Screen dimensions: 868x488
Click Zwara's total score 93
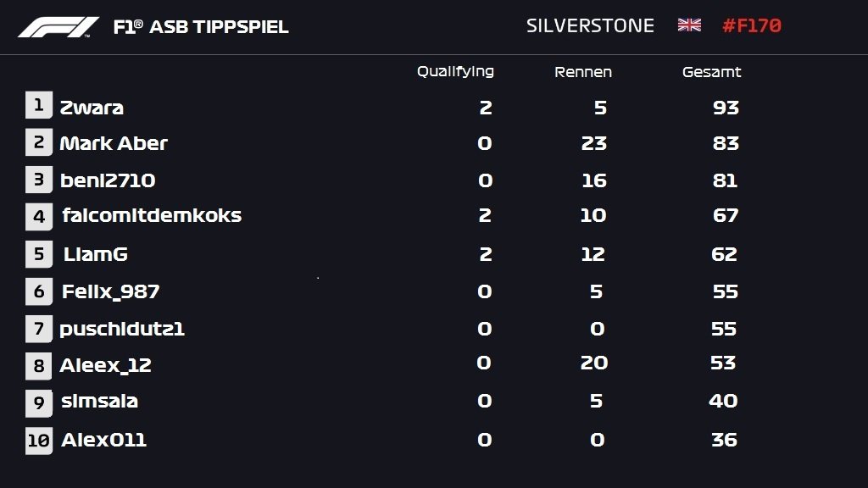(x=726, y=108)
